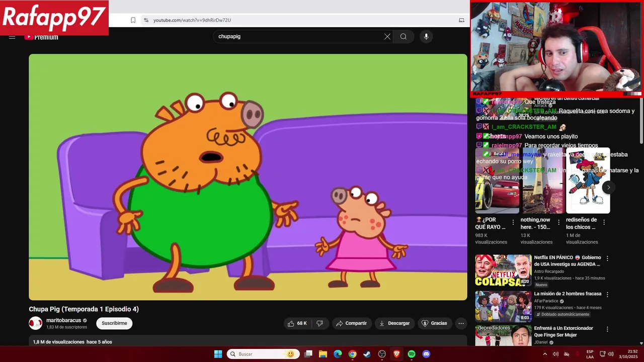Open maritobaracus channel name link
The image size is (644, 362).
point(63,320)
